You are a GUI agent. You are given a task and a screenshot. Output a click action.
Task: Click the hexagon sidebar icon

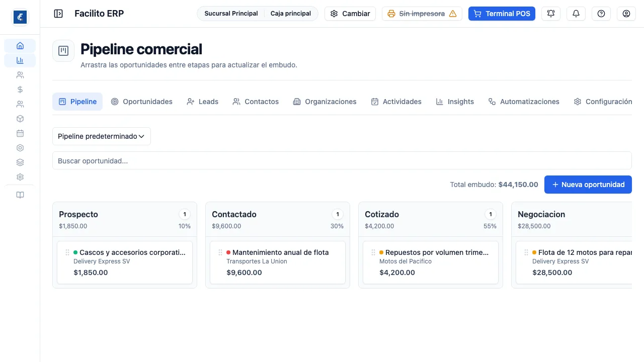coord(20,148)
